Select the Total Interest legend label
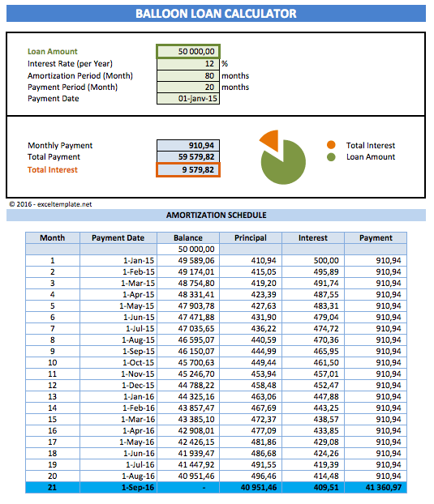This screenshot has width=434, height=504. pos(371,145)
